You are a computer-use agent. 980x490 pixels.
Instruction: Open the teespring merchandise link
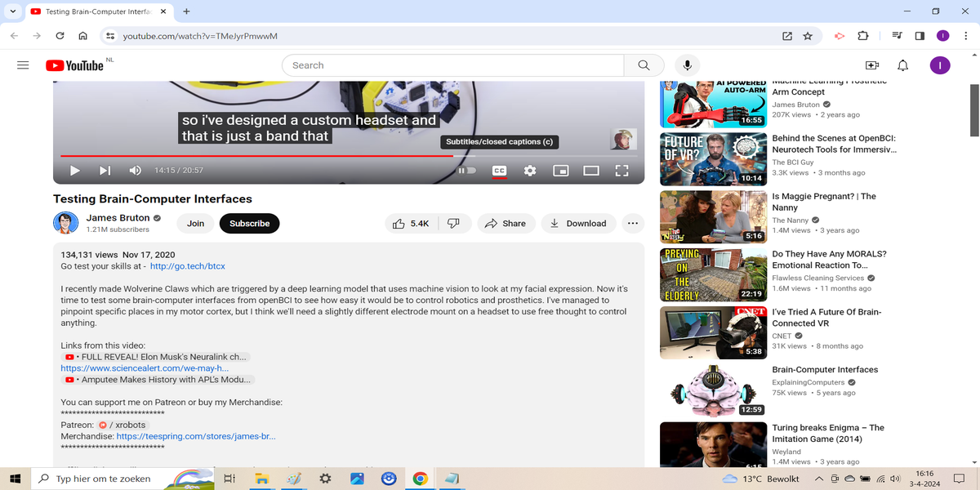[196, 436]
